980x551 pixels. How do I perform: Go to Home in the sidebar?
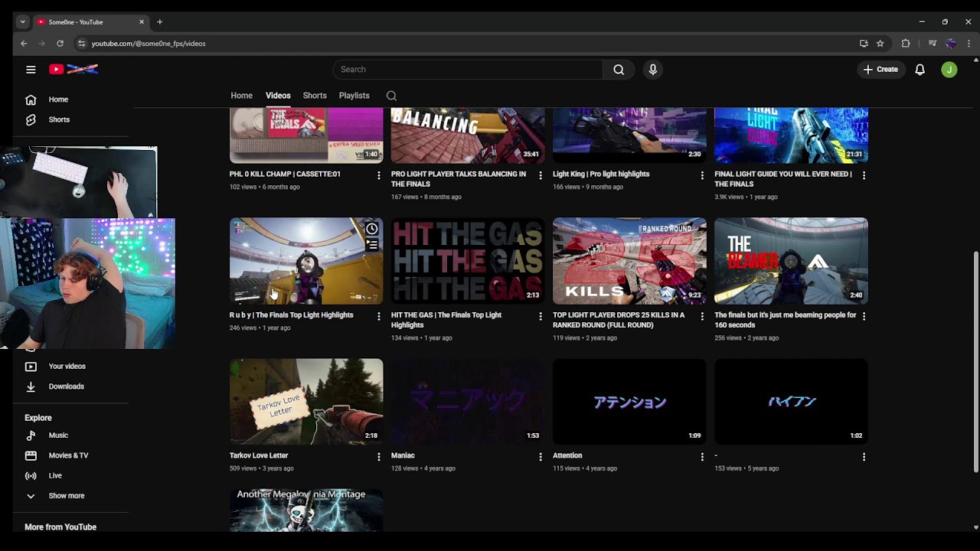pyautogui.click(x=58, y=99)
